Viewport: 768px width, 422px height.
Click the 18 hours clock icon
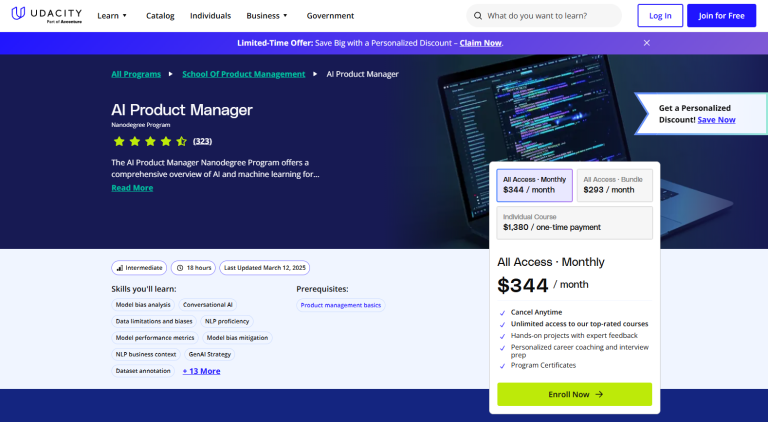click(x=180, y=268)
